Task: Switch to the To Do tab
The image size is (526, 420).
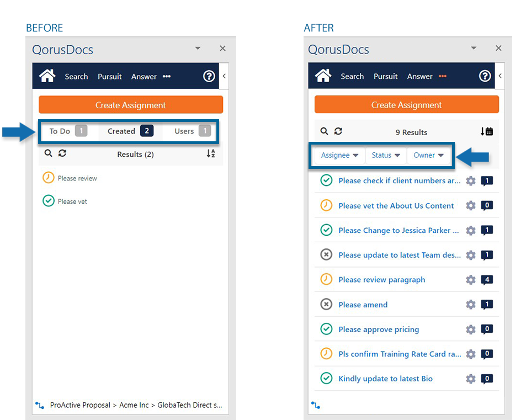Action: 67,131
